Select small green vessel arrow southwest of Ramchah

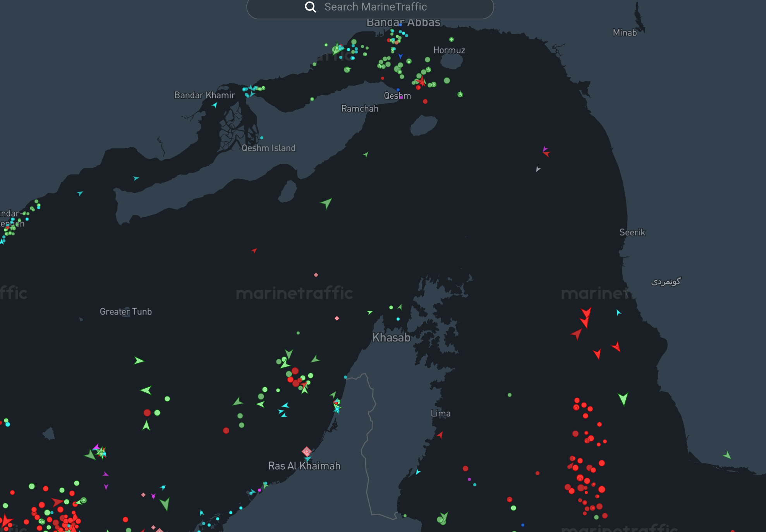tap(366, 155)
